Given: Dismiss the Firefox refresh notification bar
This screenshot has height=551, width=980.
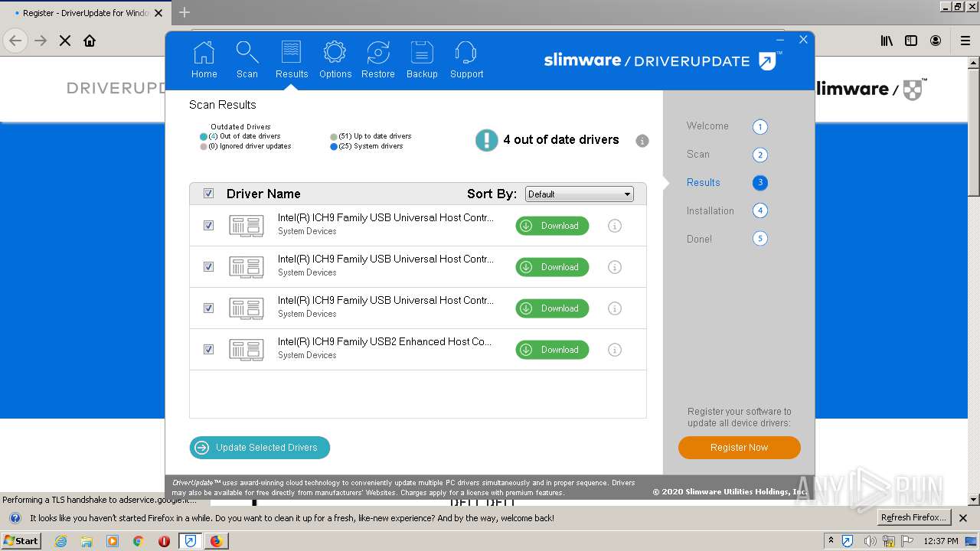Looking at the screenshot, I should click(963, 518).
